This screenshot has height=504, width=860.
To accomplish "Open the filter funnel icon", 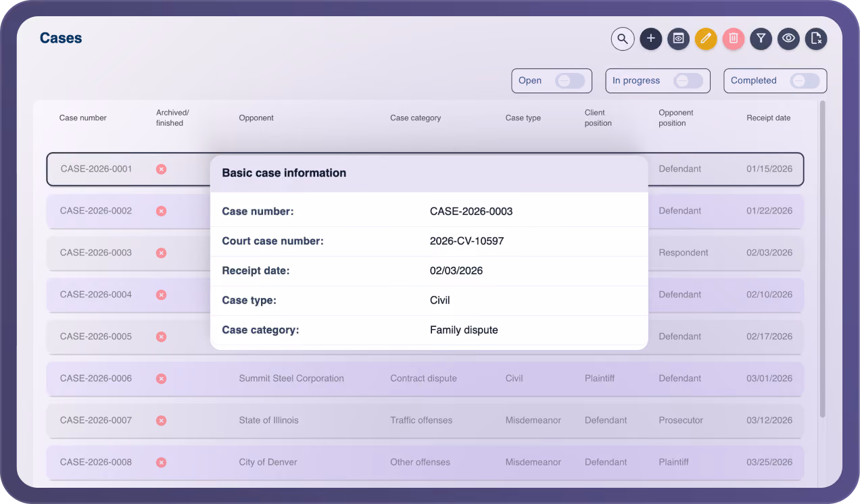I will coord(761,39).
